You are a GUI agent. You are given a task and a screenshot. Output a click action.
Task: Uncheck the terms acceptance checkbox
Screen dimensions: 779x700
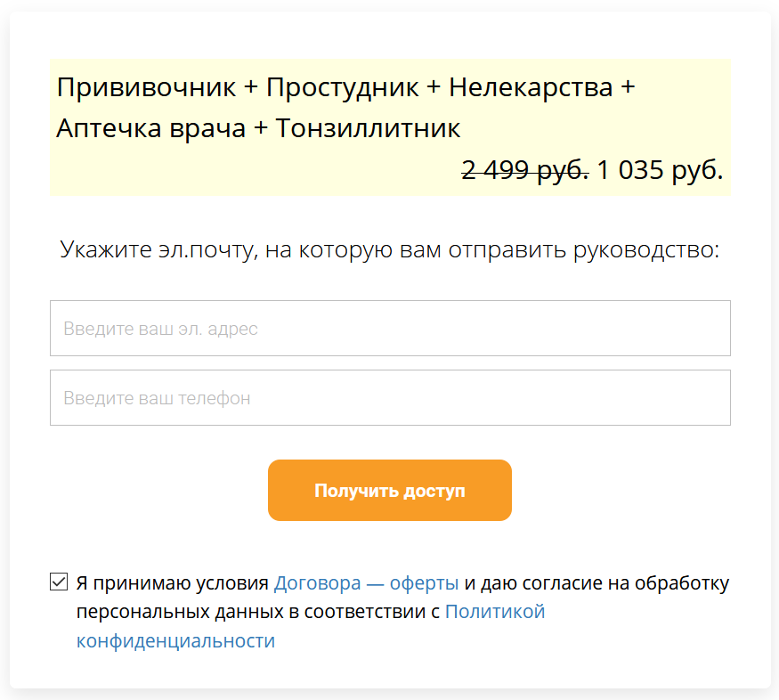coord(59,583)
